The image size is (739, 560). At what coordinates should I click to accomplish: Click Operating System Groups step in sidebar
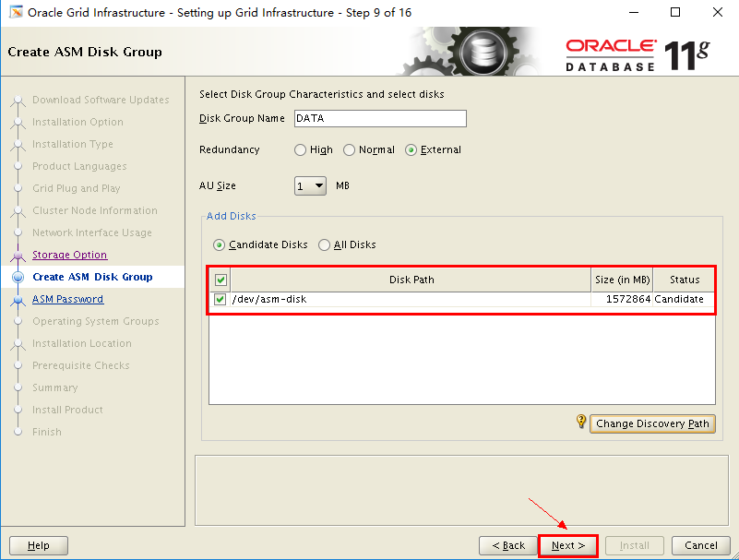tap(96, 321)
